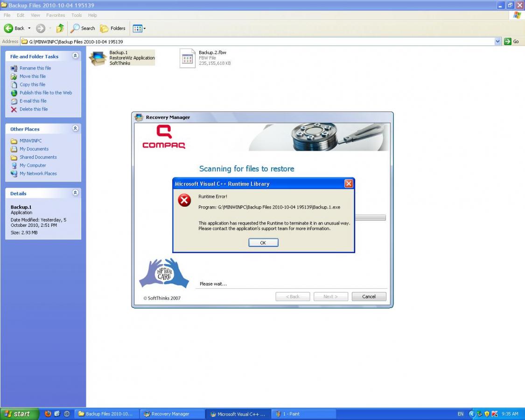
Task: Collapse the Other Places panel
Action: pyautogui.click(x=75, y=128)
